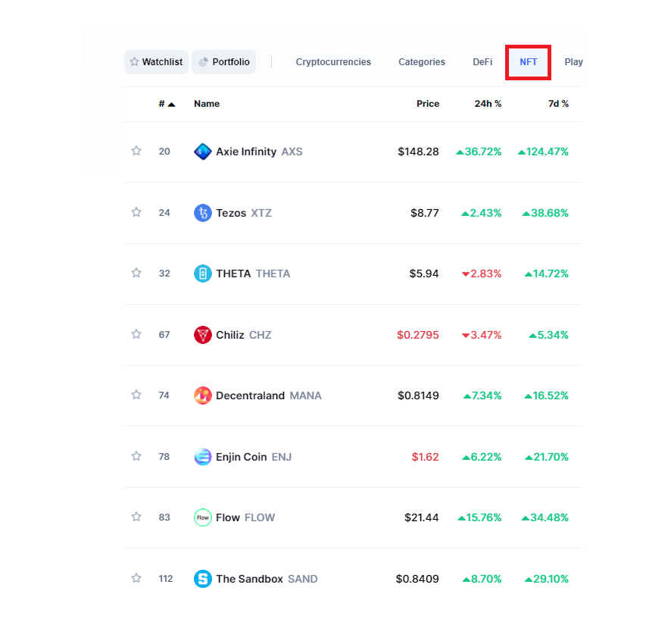671x644 pixels.
Task: Click the Decentraland coin logo
Action: point(203,395)
